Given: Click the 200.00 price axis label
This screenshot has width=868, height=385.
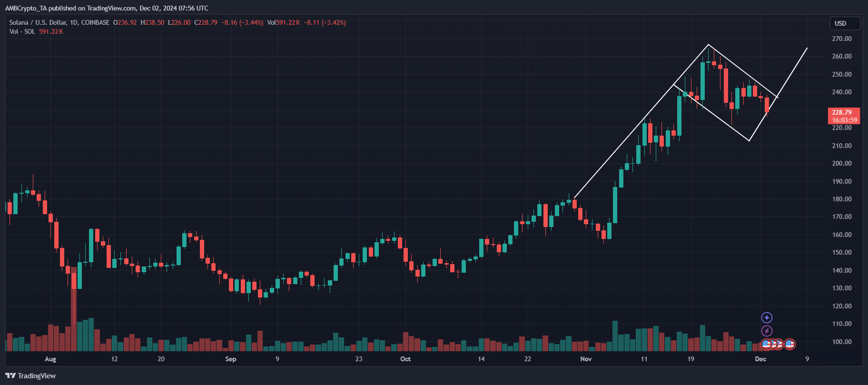Looking at the screenshot, I should pyautogui.click(x=842, y=163).
